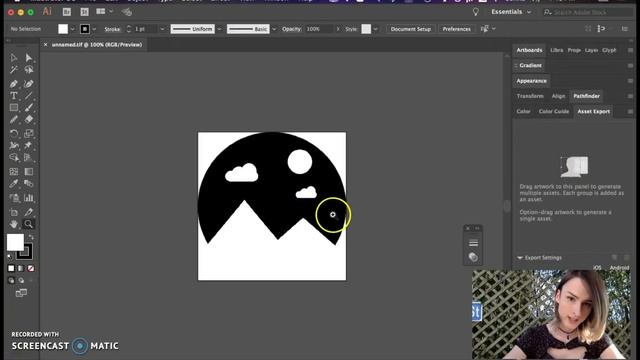Set paint mode to Color
This screenshot has width=640, height=360.
11,268
